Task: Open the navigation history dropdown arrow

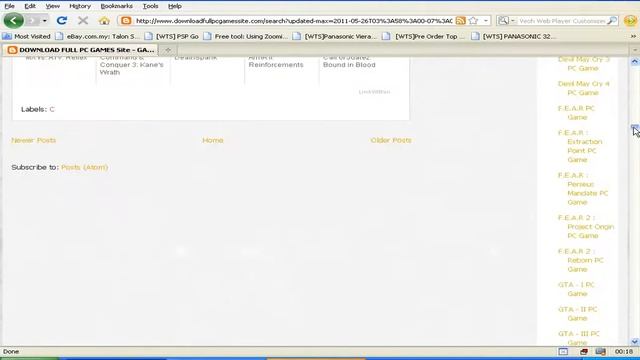Action: 44,20
